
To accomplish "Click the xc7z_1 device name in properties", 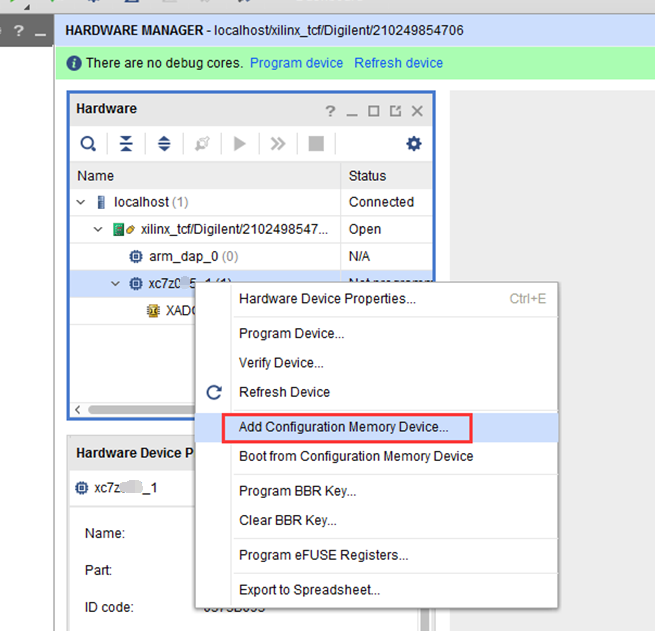I will (x=126, y=488).
